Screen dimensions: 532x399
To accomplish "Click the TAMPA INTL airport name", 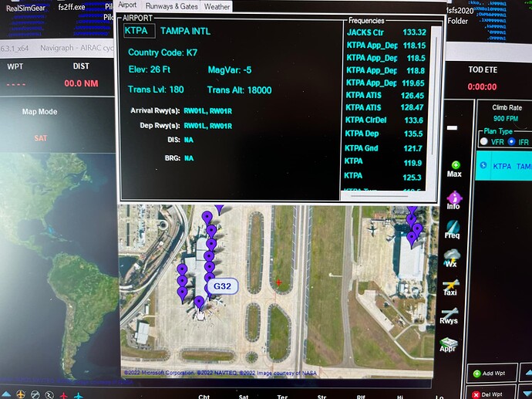I will click(x=185, y=31).
